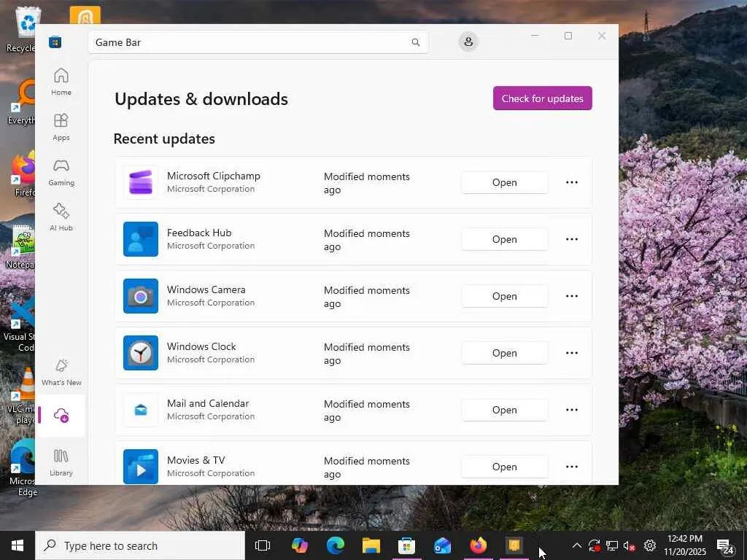The width and height of the screenshot is (747, 560).
Task: Click the Movies & TV app name
Action: tap(196, 461)
